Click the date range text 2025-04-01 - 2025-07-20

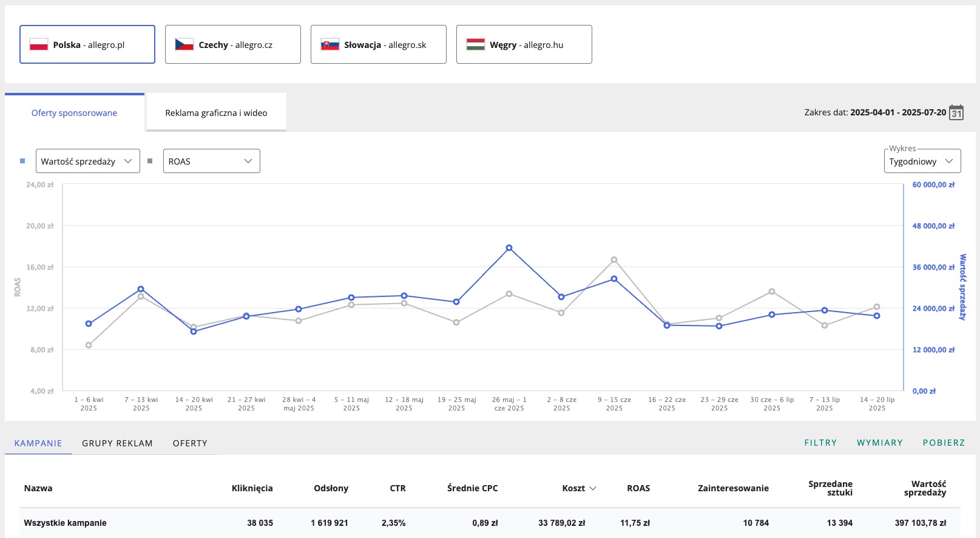(898, 112)
